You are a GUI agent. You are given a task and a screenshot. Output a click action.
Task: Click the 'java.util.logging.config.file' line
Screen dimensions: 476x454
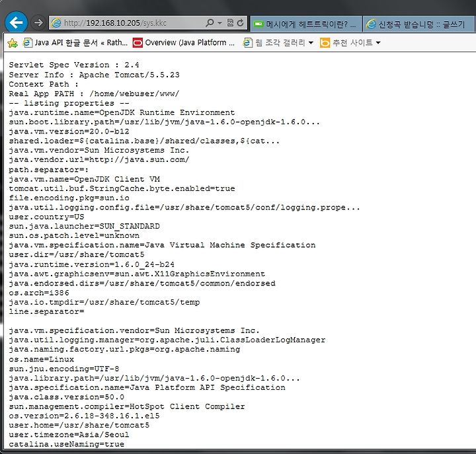pos(184,208)
